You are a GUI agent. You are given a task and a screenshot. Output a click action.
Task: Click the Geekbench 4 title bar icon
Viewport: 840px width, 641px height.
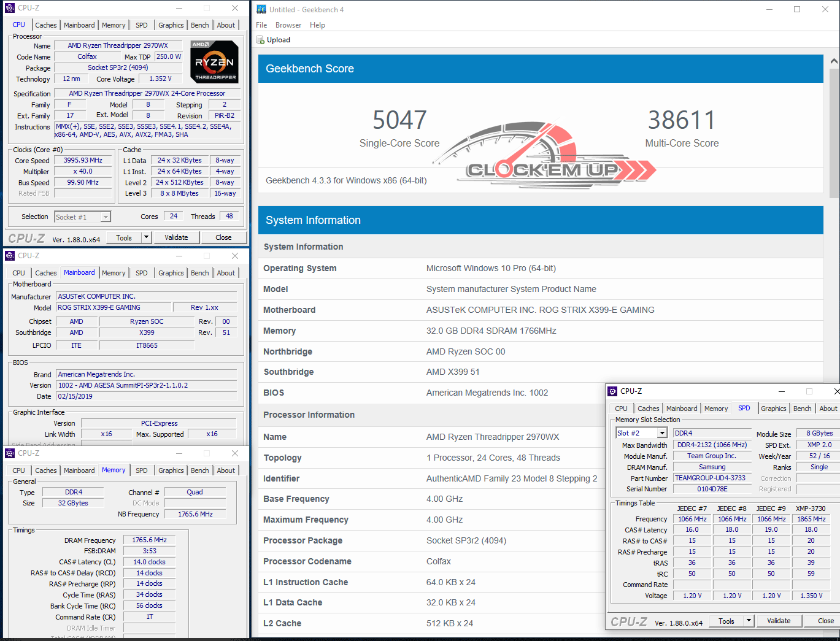click(261, 9)
